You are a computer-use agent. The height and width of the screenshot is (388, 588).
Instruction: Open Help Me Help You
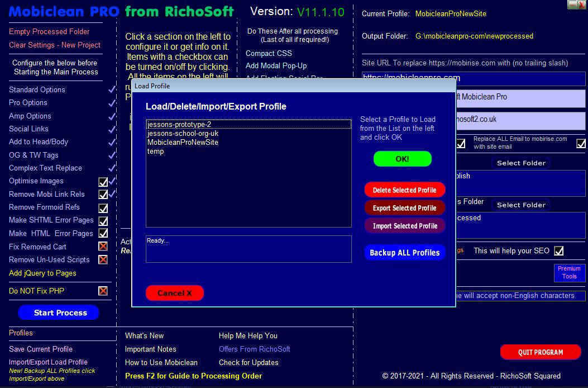pyautogui.click(x=248, y=336)
